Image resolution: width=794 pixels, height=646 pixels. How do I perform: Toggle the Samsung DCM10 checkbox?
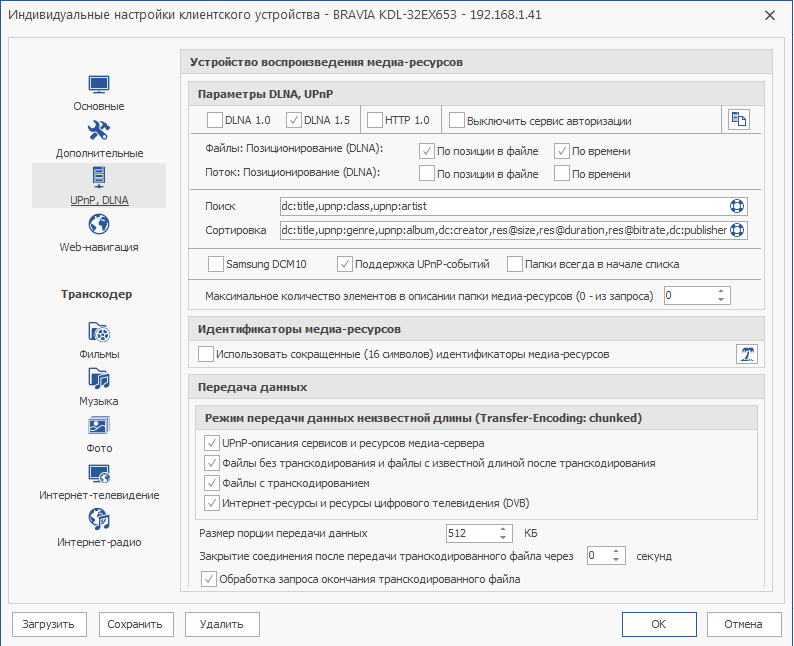click(216, 265)
